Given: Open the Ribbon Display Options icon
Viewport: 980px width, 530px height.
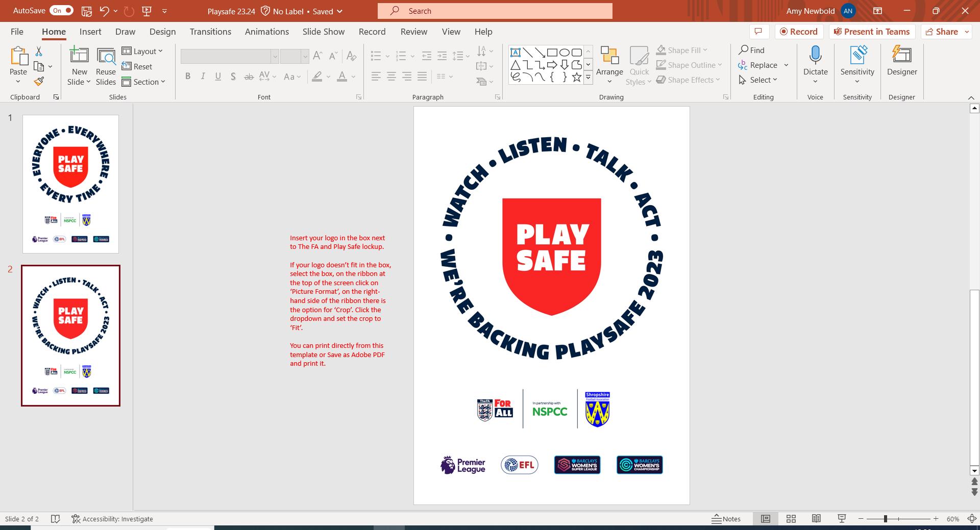Looking at the screenshot, I should click(x=877, y=11).
